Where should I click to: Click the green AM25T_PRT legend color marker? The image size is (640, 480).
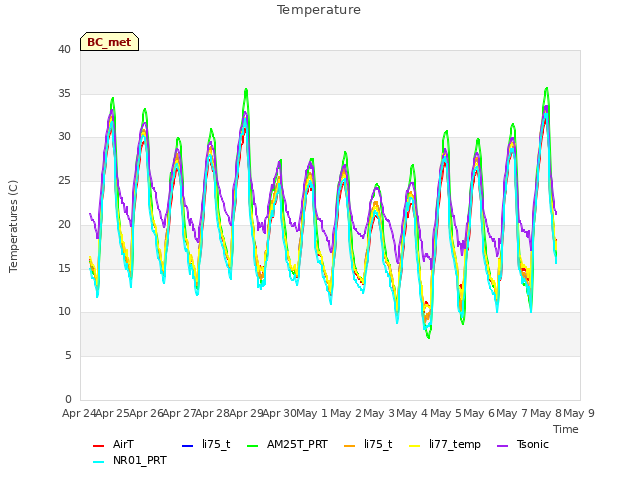pos(253,445)
